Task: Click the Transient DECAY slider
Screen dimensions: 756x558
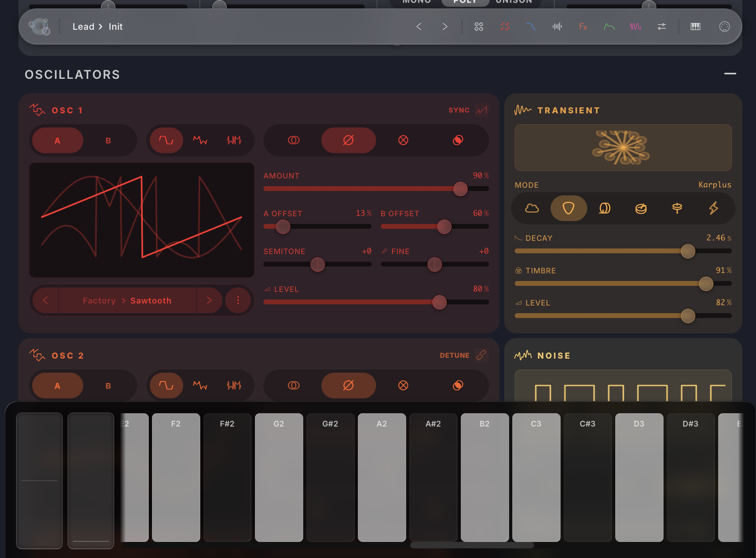Action: [x=623, y=251]
